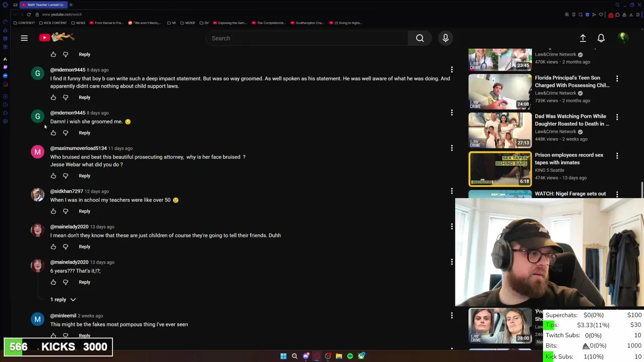Take a snapshot with the browser's dashed-square icon

coord(580,15)
